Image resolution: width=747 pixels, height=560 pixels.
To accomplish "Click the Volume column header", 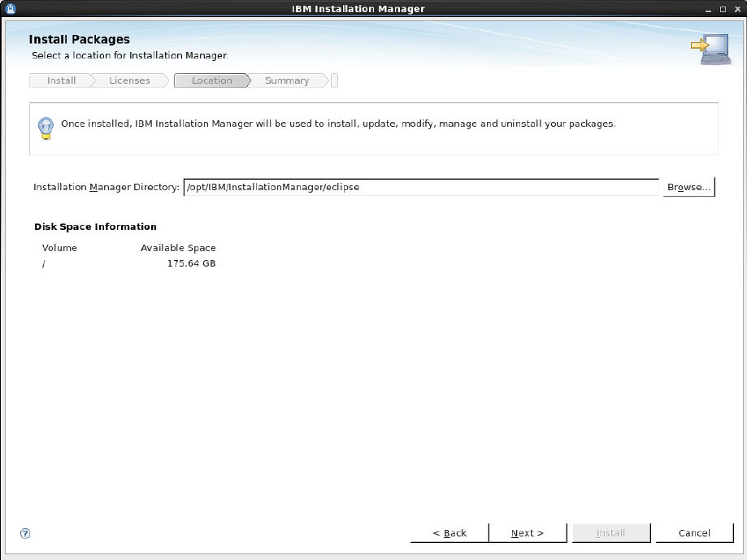I will tap(59, 248).
